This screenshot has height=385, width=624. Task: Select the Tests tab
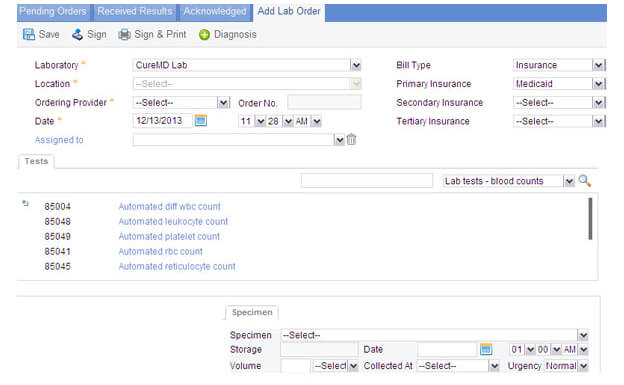click(36, 161)
